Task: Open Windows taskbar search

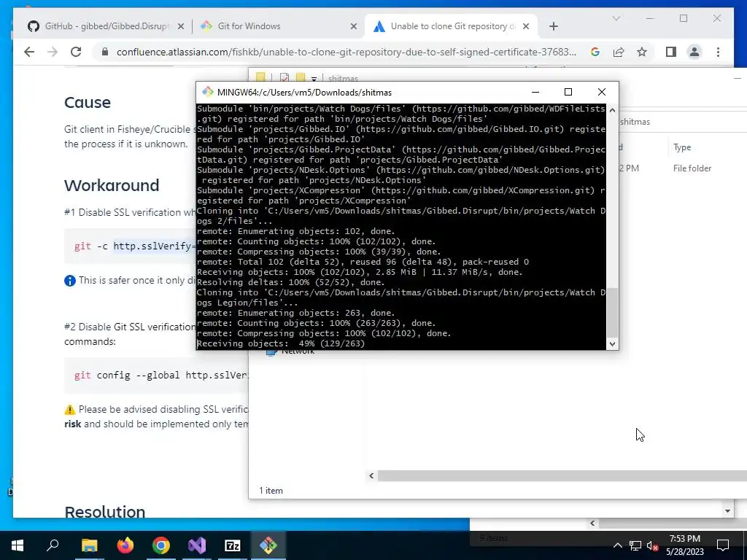Action: click(x=53, y=545)
